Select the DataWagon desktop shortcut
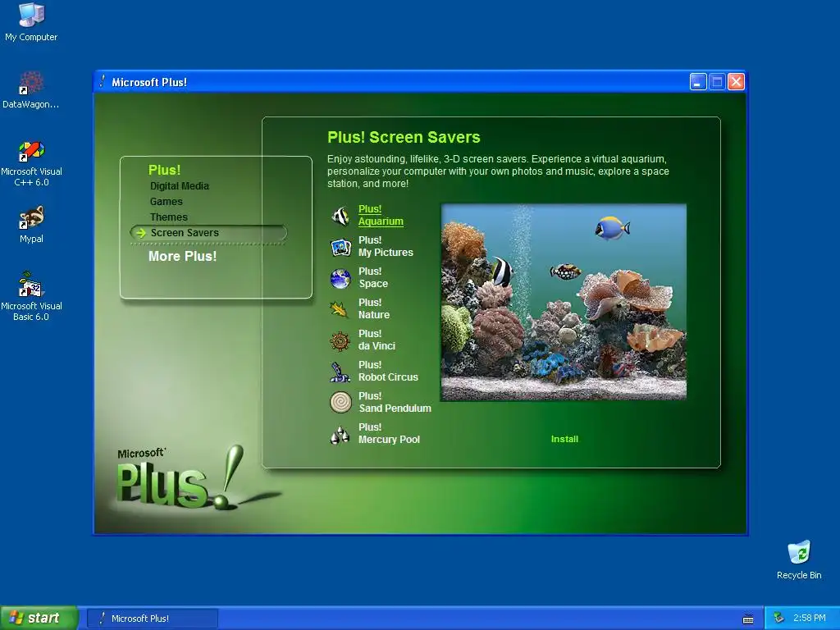 coord(31,89)
